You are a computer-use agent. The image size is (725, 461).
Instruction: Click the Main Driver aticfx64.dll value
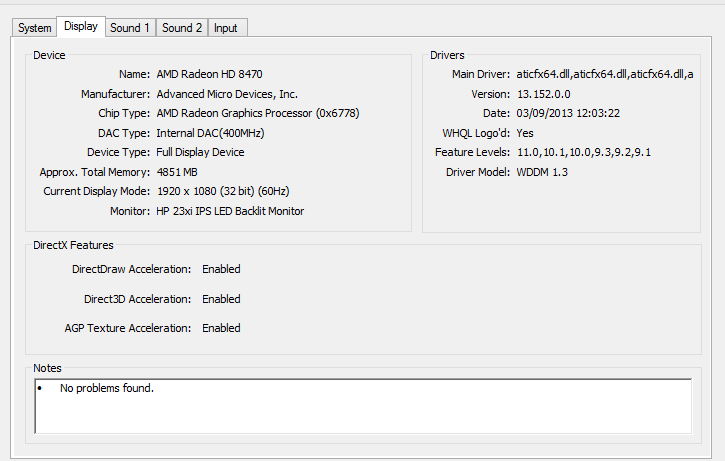point(605,74)
